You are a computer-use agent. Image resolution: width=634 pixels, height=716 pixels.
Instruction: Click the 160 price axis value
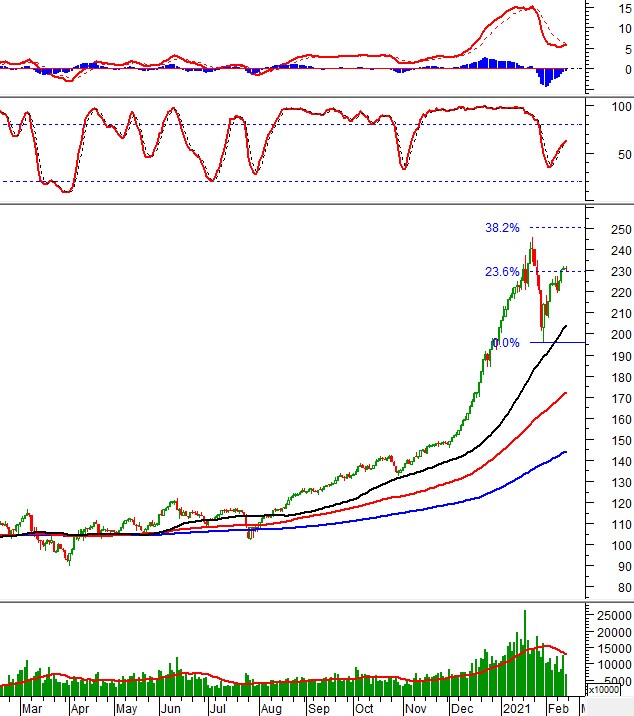(x=621, y=419)
